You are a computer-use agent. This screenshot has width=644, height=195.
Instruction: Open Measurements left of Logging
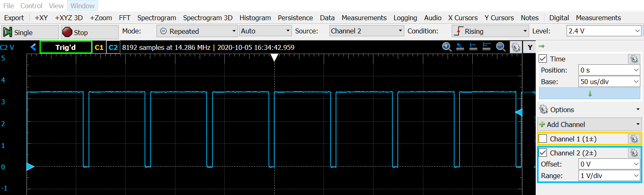pyautogui.click(x=364, y=18)
